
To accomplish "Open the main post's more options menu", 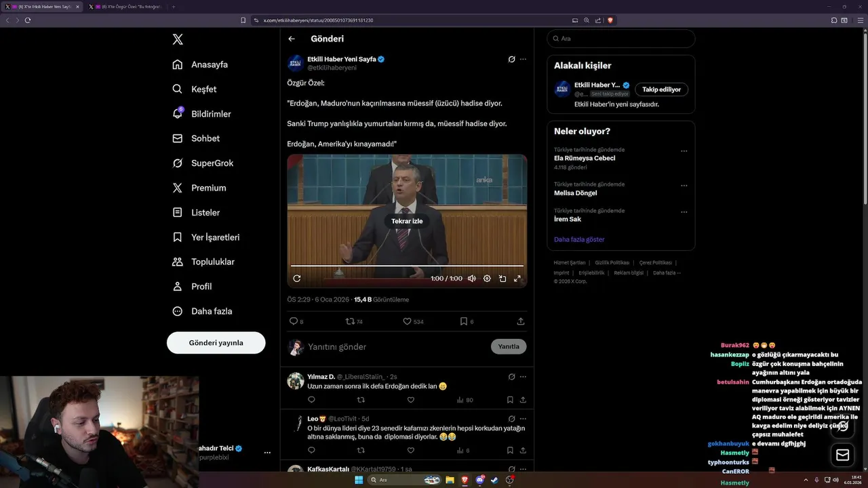I will [x=523, y=59].
